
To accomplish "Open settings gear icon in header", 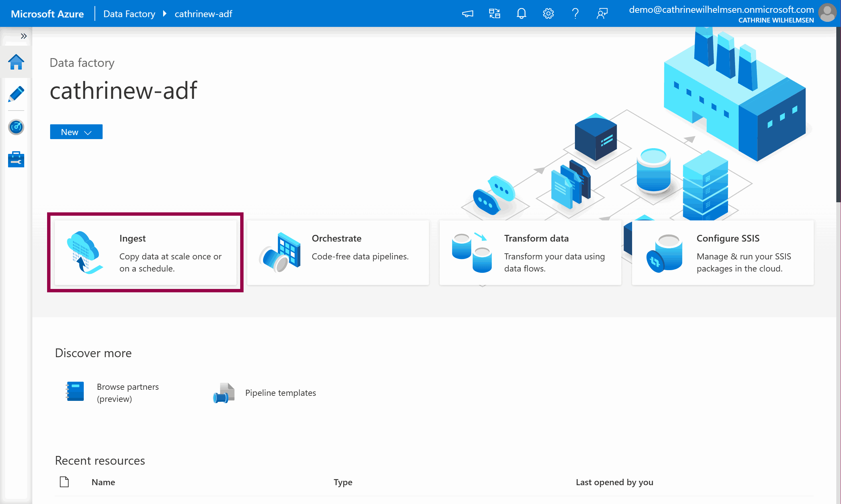I will tap(548, 13).
